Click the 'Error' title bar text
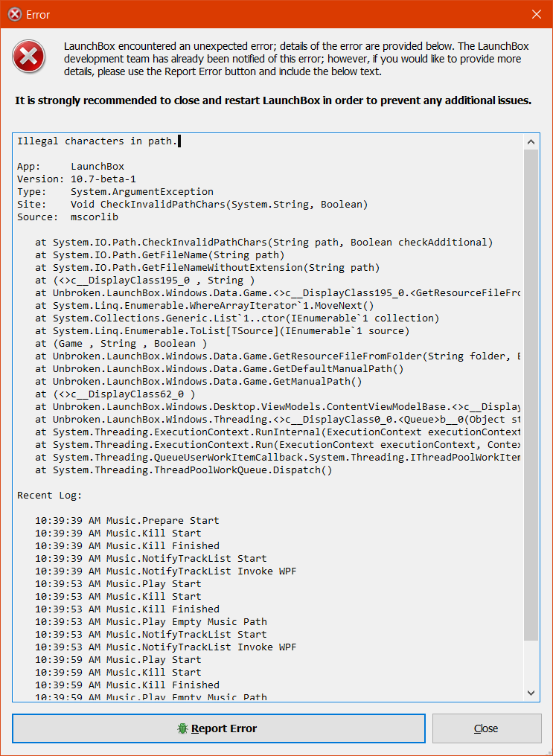The image size is (553, 756). (x=38, y=14)
